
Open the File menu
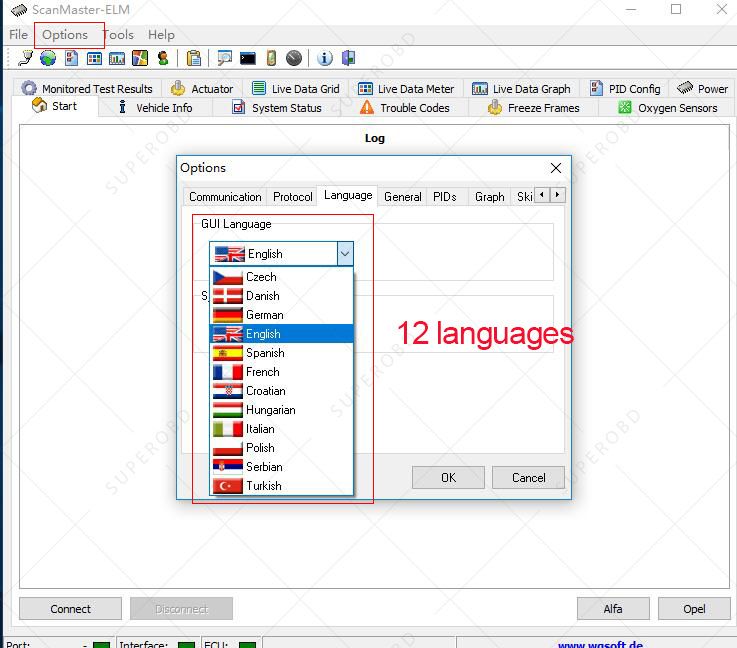pyautogui.click(x=18, y=35)
